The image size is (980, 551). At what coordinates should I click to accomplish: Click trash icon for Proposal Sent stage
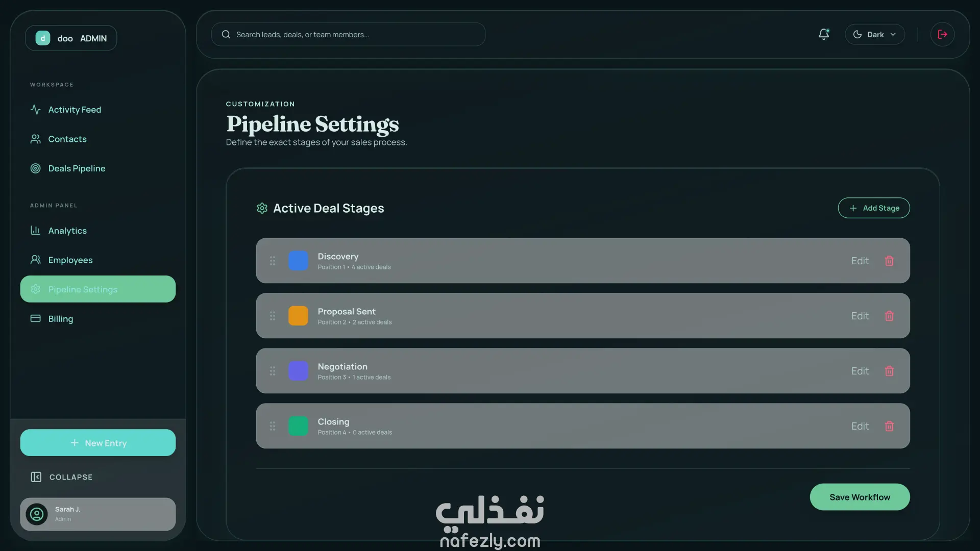coord(889,316)
